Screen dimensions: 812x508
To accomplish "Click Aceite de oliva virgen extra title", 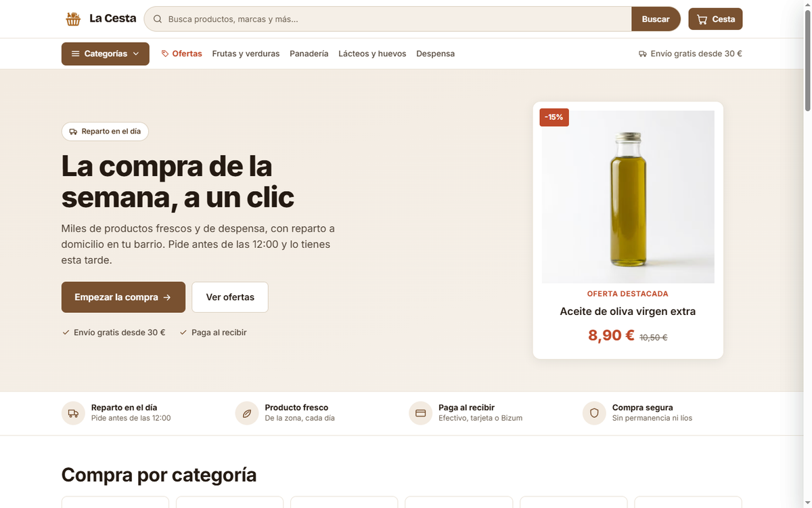I will tap(628, 312).
